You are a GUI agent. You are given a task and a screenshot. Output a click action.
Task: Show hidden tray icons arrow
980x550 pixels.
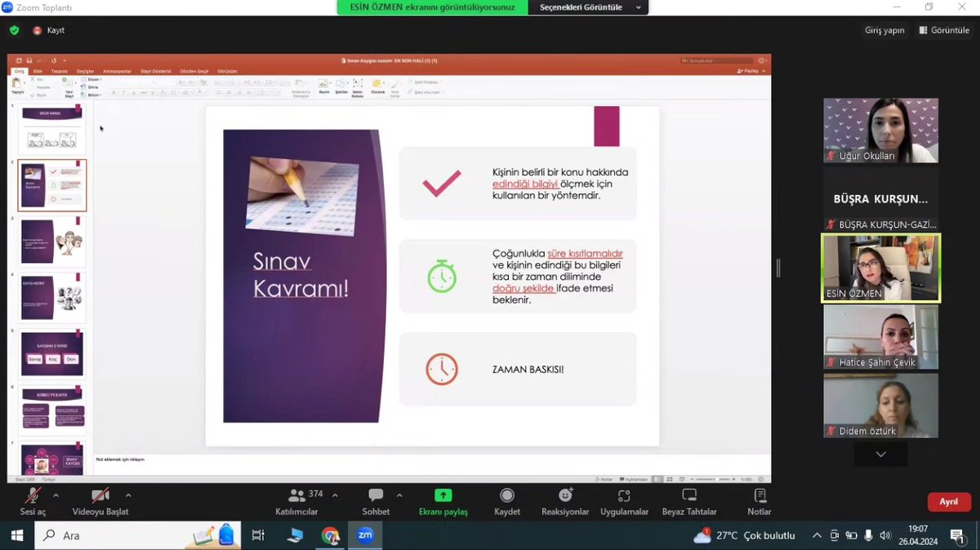tap(817, 536)
